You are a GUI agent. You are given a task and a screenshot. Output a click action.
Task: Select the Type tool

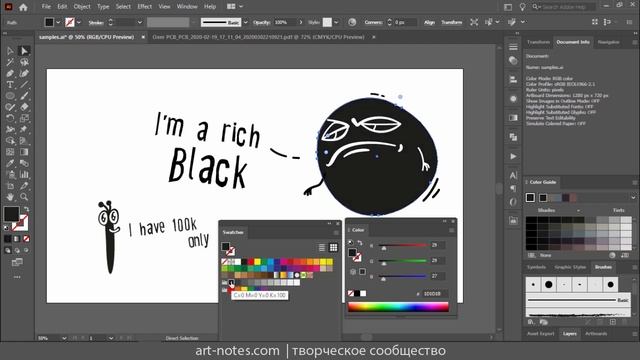click(10, 85)
